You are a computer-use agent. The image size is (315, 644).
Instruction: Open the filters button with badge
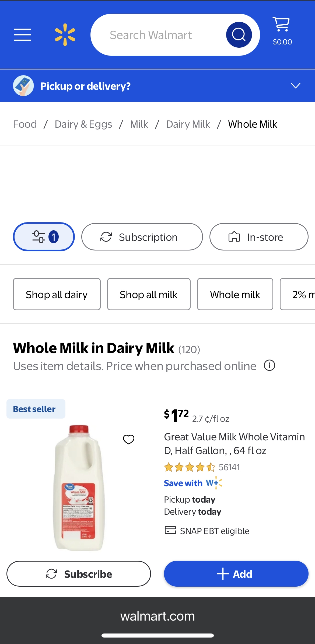pyautogui.click(x=44, y=237)
